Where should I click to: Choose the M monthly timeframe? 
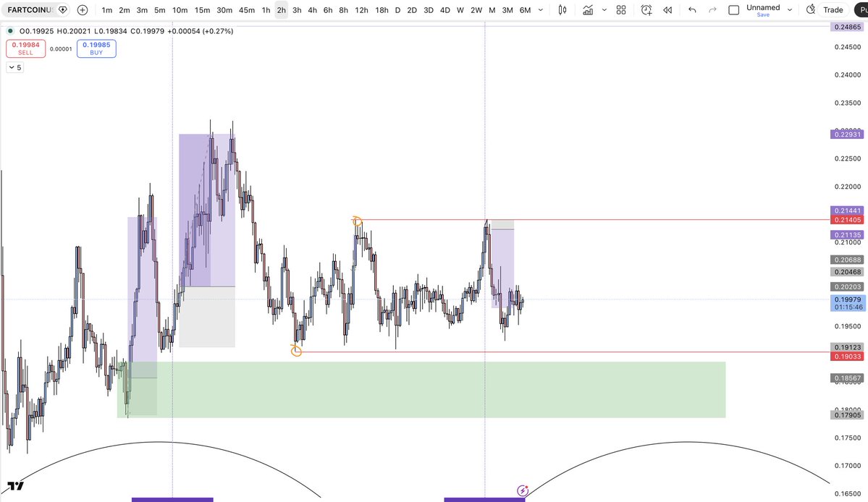pos(492,10)
